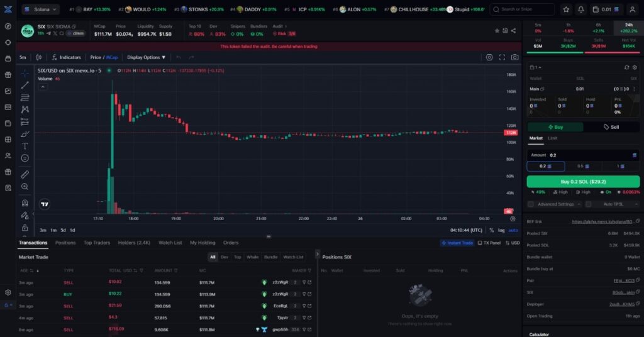
Task: Open chart settings target icon
Action: 489,57
